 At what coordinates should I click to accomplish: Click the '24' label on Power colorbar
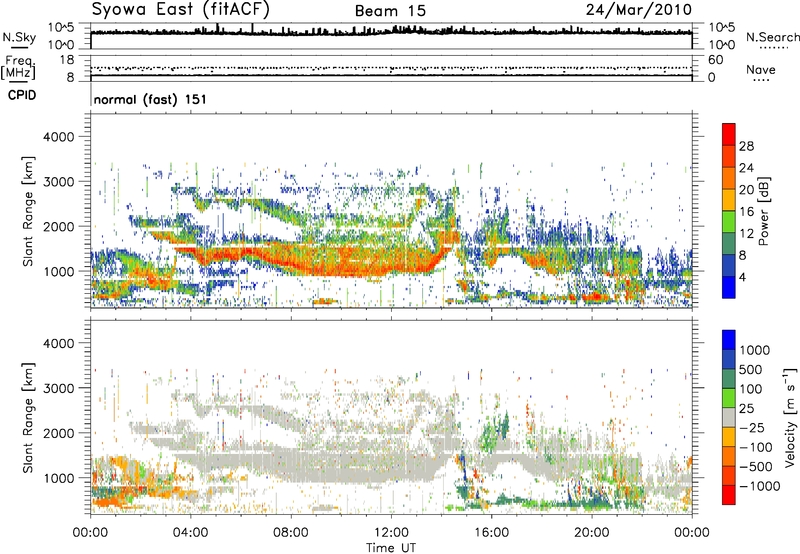pyautogui.click(x=746, y=168)
